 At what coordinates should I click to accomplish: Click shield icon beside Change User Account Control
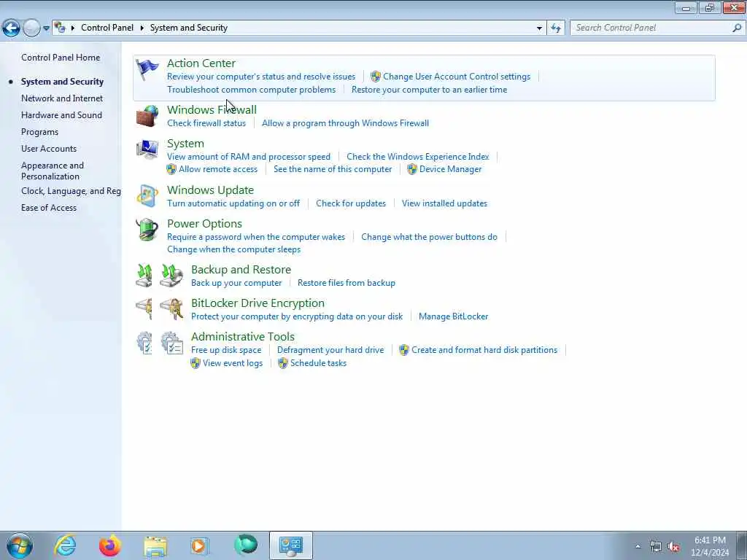tap(376, 76)
